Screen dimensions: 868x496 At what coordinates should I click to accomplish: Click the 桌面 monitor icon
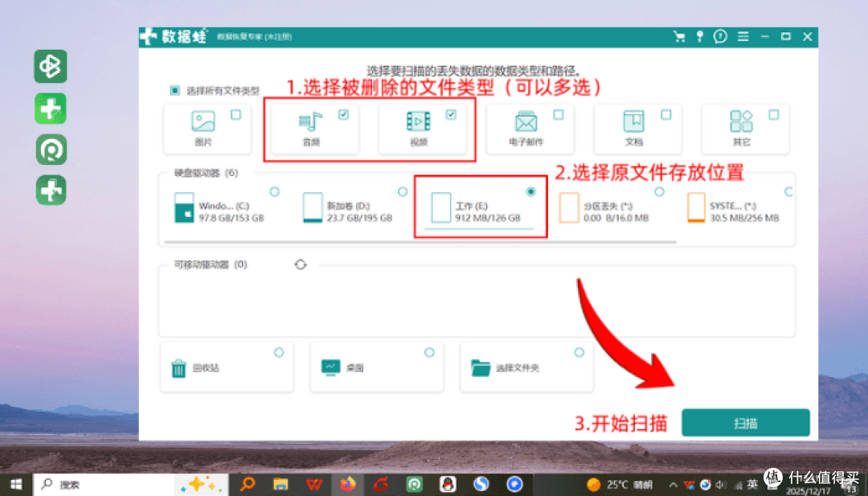[330, 367]
